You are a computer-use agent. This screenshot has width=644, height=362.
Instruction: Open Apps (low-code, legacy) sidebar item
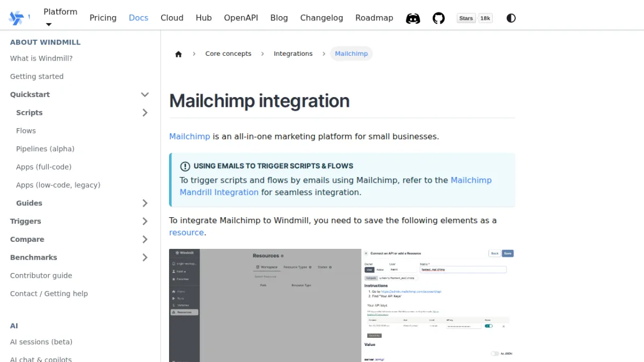click(58, 185)
